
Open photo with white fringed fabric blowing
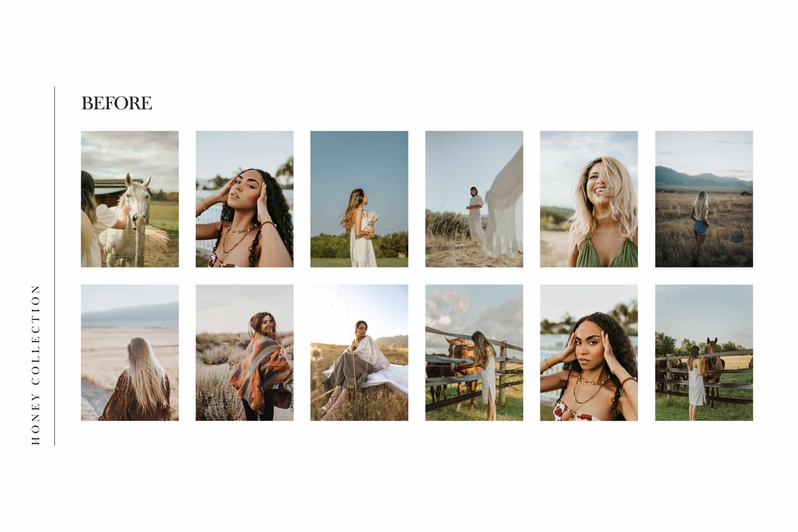click(x=474, y=199)
